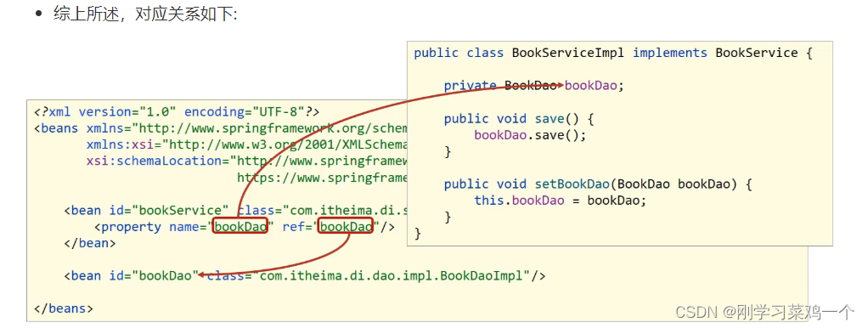Select 'com.itheima.di.dao.impl.BookDaoImpl' class value

coord(392,275)
